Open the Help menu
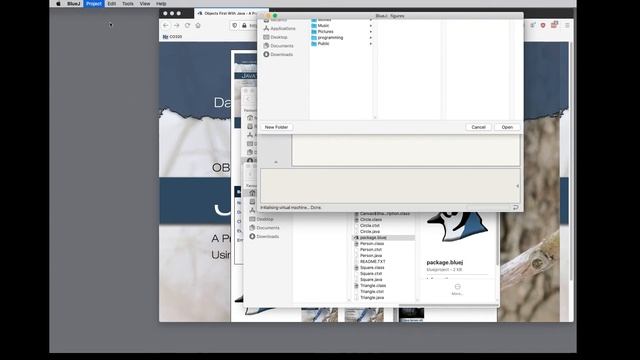 (161, 4)
